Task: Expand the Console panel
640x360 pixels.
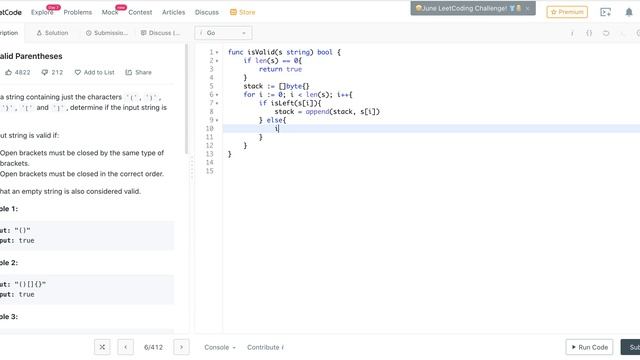Action: coord(220,347)
